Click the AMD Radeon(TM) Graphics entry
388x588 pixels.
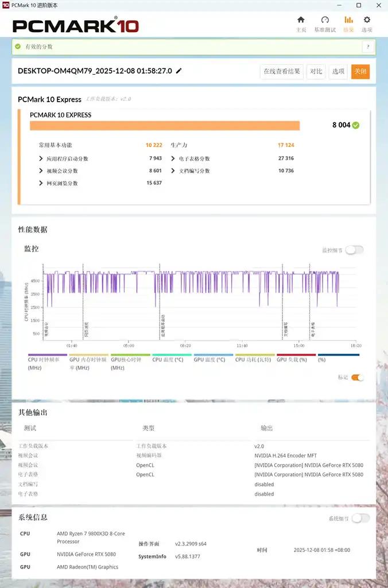coord(87,567)
